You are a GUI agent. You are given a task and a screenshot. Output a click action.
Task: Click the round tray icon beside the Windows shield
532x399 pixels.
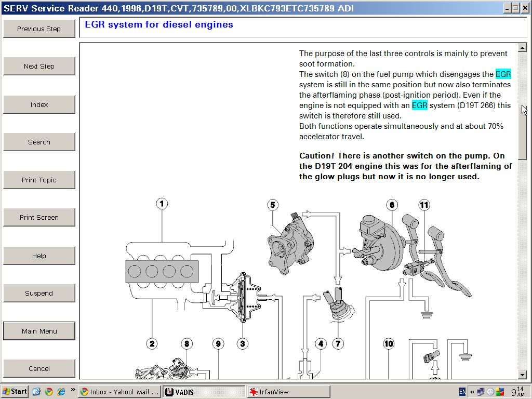pos(490,392)
